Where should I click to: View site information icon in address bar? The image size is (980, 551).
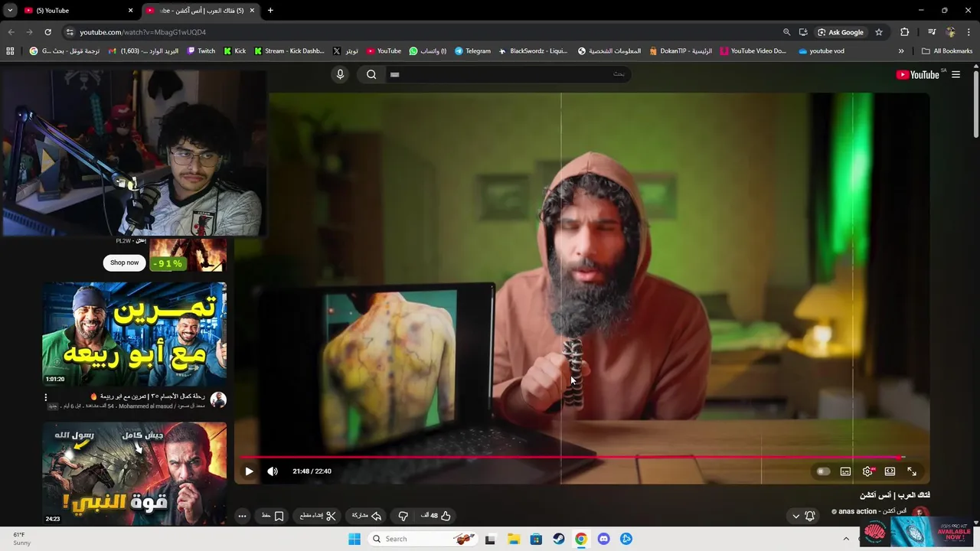[70, 32]
